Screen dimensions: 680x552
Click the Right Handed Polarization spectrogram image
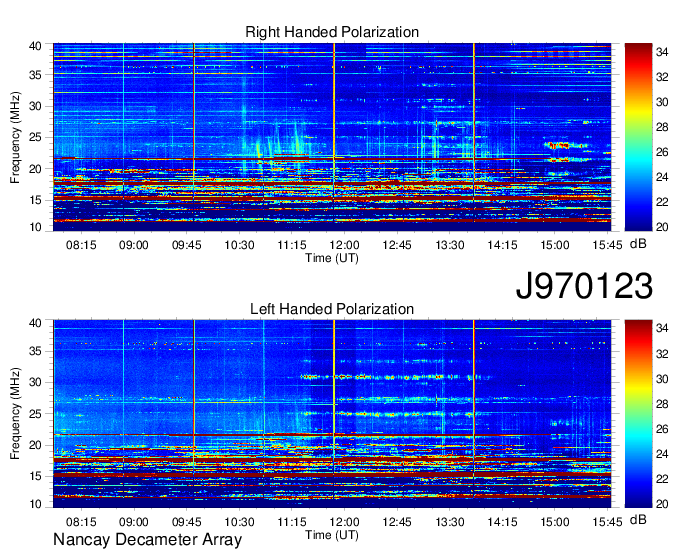[332, 137]
